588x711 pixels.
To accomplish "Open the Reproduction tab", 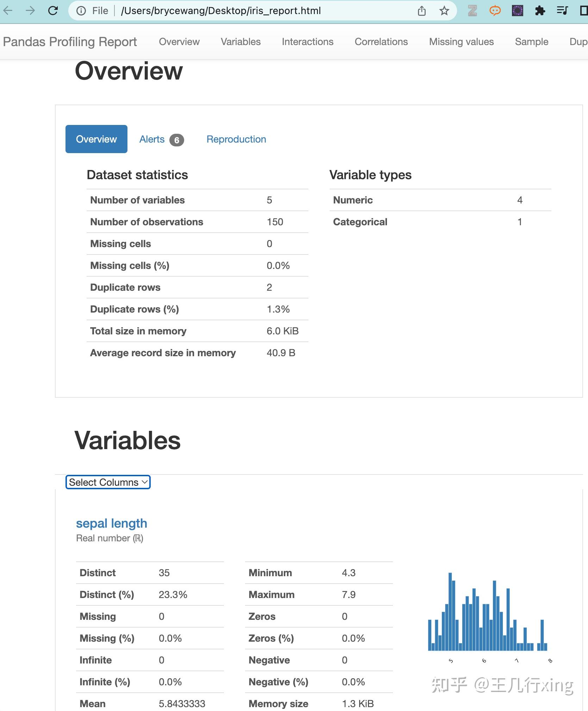I will (x=236, y=139).
